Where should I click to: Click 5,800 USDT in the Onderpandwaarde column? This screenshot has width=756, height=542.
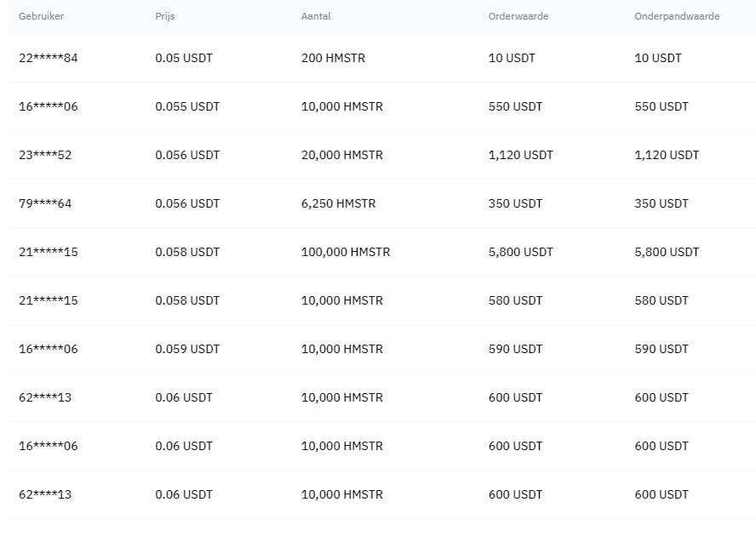click(667, 252)
